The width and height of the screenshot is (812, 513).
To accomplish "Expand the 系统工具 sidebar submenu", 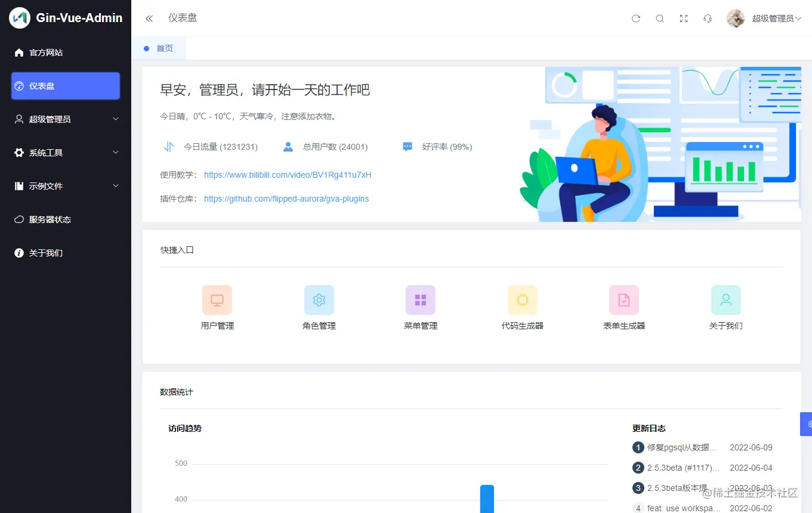I will (66, 153).
